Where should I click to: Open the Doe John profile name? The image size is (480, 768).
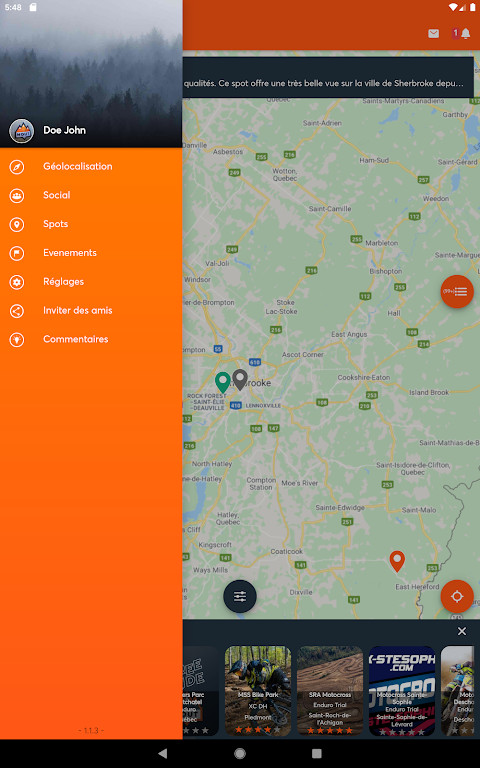64,130
